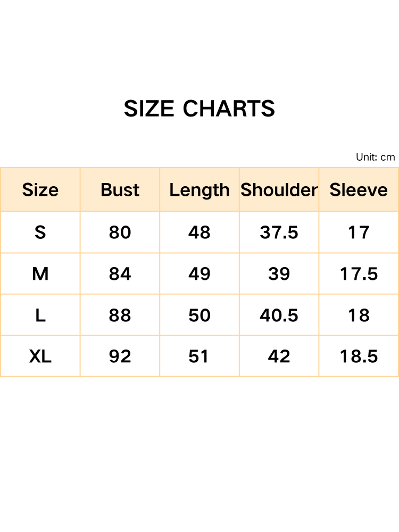Screen dimensions: 399x532
Task: Click shoulder value 42 for size XL
Action: (x=279, y=356)
